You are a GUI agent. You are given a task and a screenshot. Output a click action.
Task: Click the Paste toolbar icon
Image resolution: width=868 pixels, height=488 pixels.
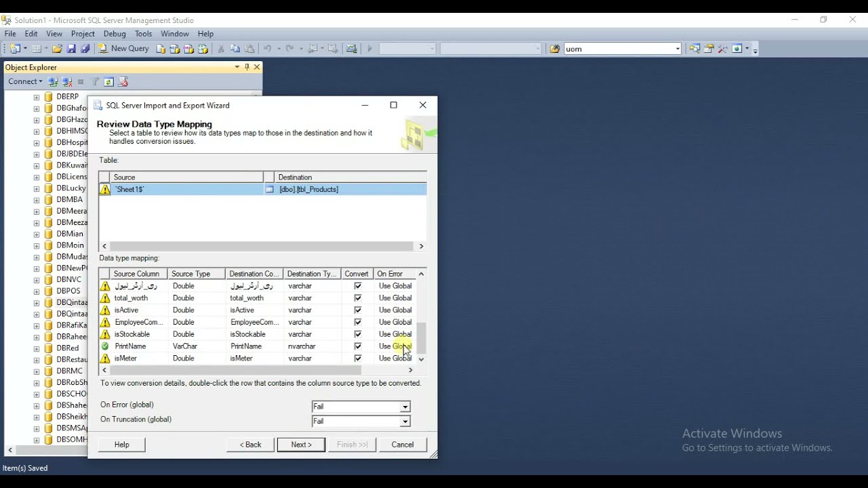click(250, 49)
